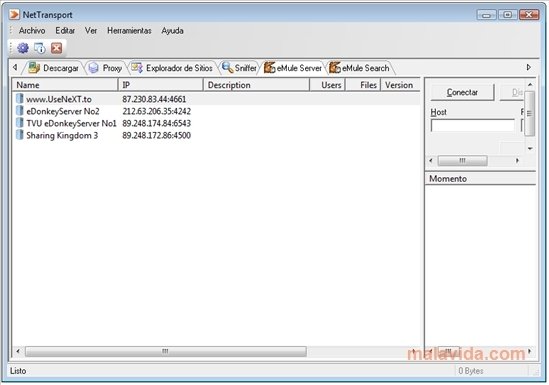Click the Conectar button

tap(462, 92)
